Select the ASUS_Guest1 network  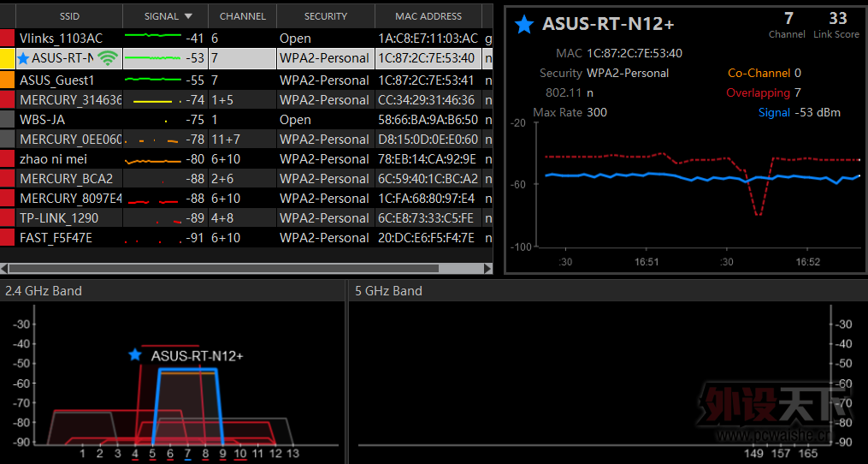tap(246, 80)
